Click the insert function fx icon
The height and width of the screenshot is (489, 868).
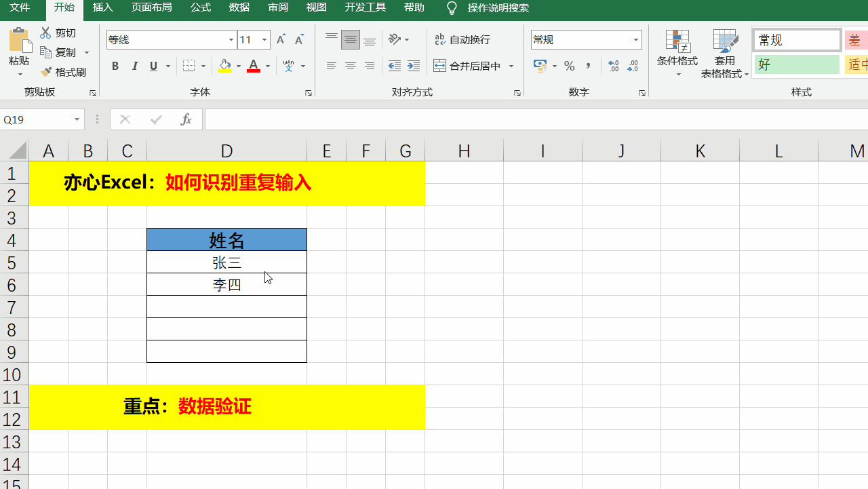coord(186,119)
